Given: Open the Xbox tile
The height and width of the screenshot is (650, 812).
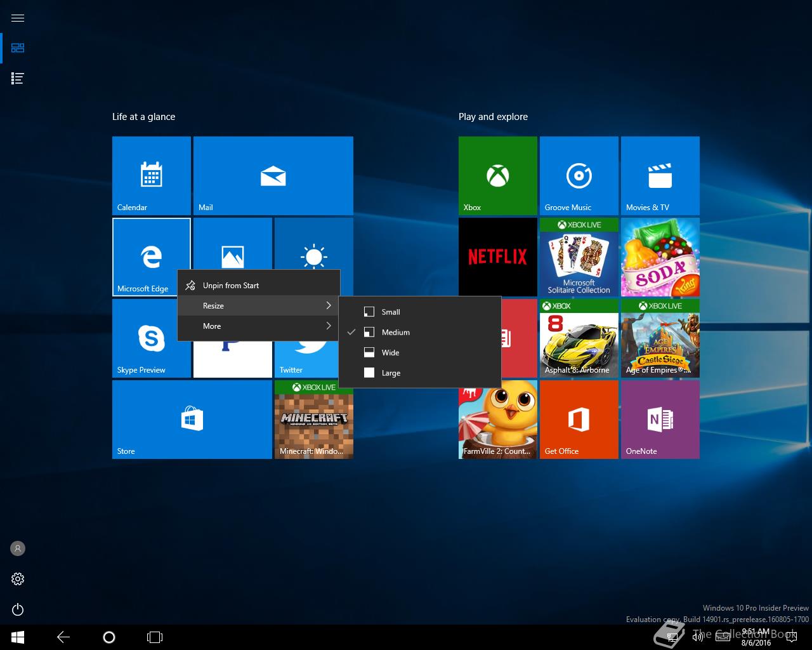Looking at the screenshot, I should (x=498, y=176).
